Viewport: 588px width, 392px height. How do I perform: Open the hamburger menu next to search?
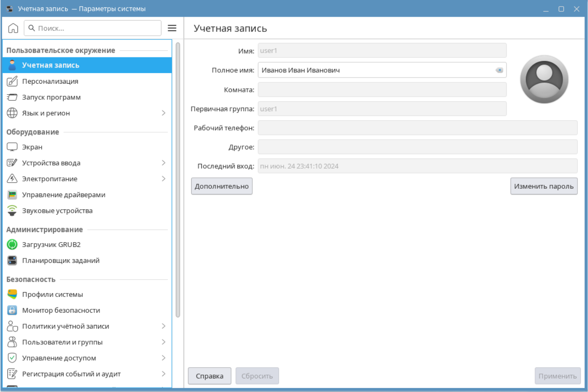click(x=172, y=28)
